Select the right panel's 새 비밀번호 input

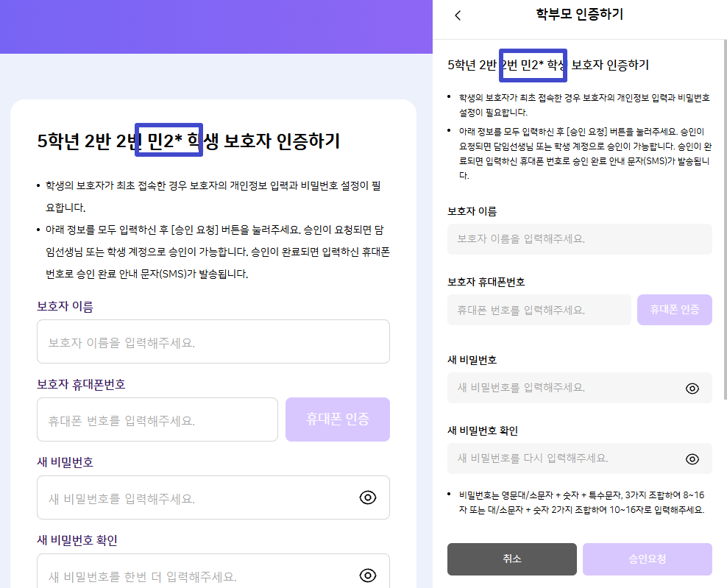[563, 388]
